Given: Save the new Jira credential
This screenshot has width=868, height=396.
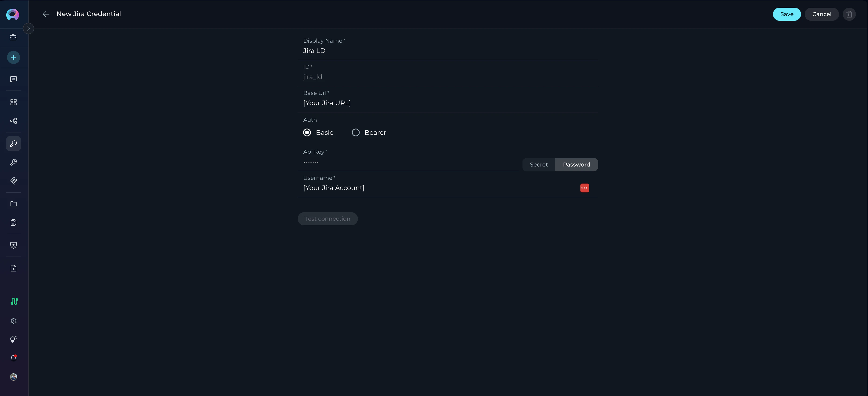Looking at the screenshot, I should pos(787,14).
